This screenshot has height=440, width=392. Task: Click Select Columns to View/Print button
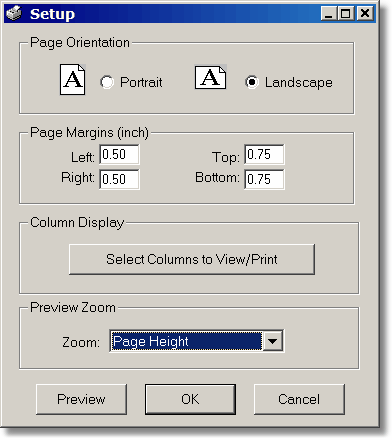[192, 259]
